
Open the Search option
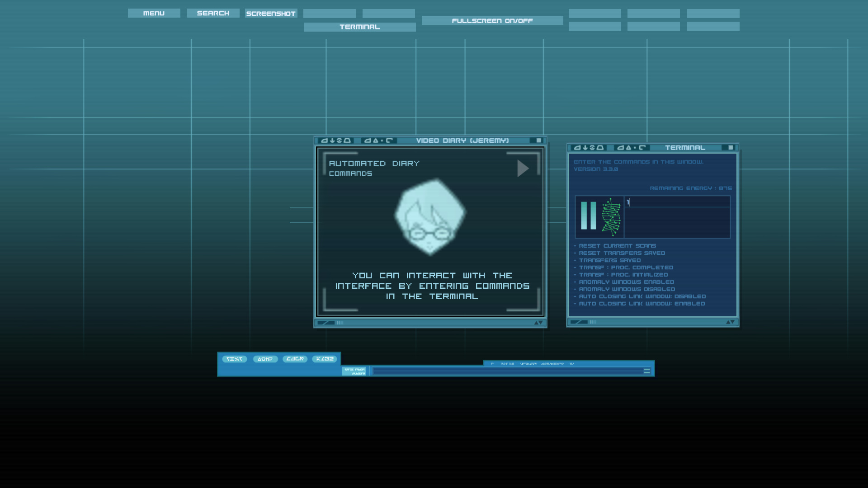click(x=213, y=13)
